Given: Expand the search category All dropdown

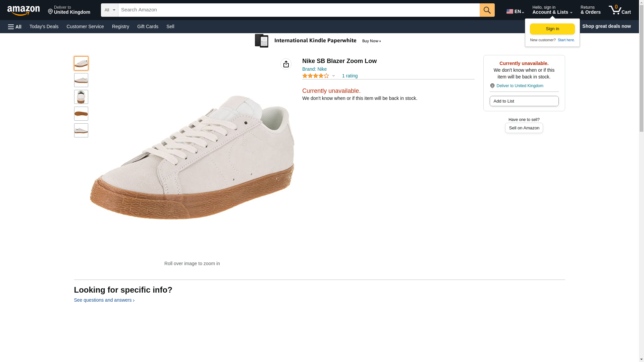Looking at the screenshot, I should [x=109, y=10].
